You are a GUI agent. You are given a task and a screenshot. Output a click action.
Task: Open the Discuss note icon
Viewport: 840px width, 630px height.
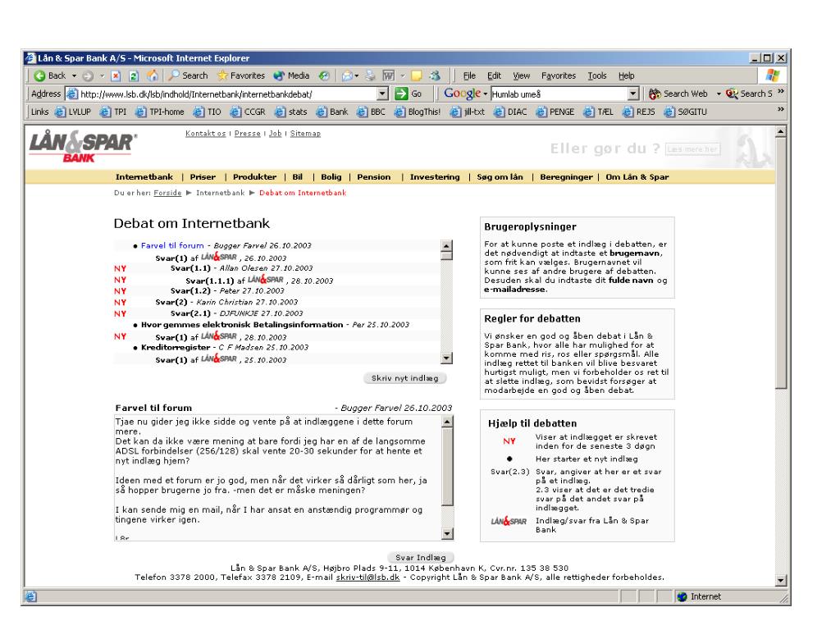point(416,76)
